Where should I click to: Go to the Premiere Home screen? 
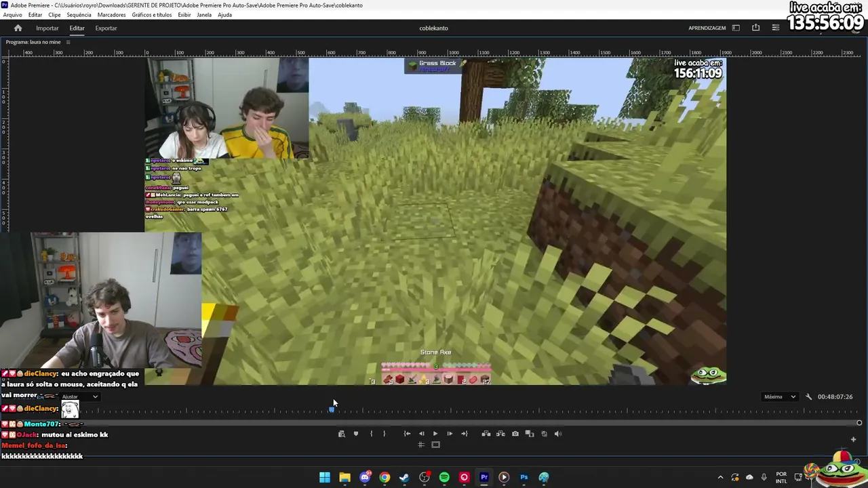(18, 28)
